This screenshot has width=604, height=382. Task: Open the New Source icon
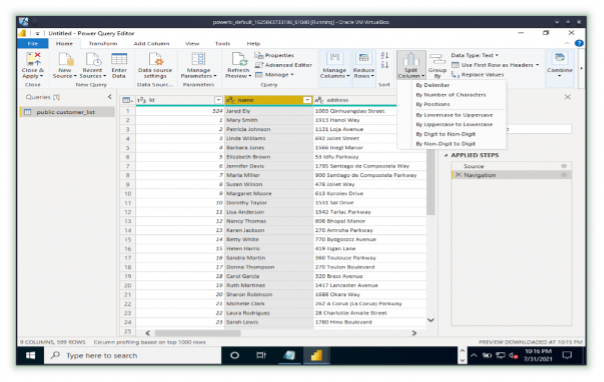click(x=65, y=59)
